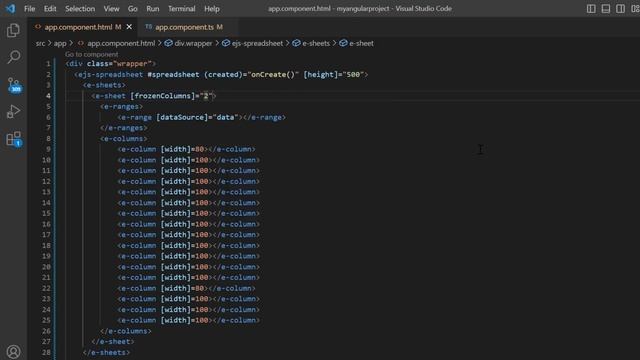Open the Selection menu
Screen dimensions: 640x360
click(x=80, y=9)
